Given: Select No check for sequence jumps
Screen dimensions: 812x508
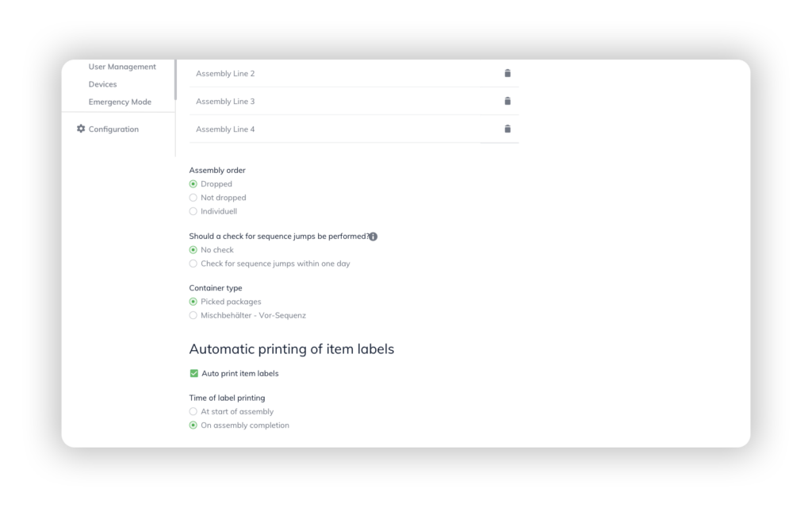Looking at the screenshot, I should (x=193, y=250).
